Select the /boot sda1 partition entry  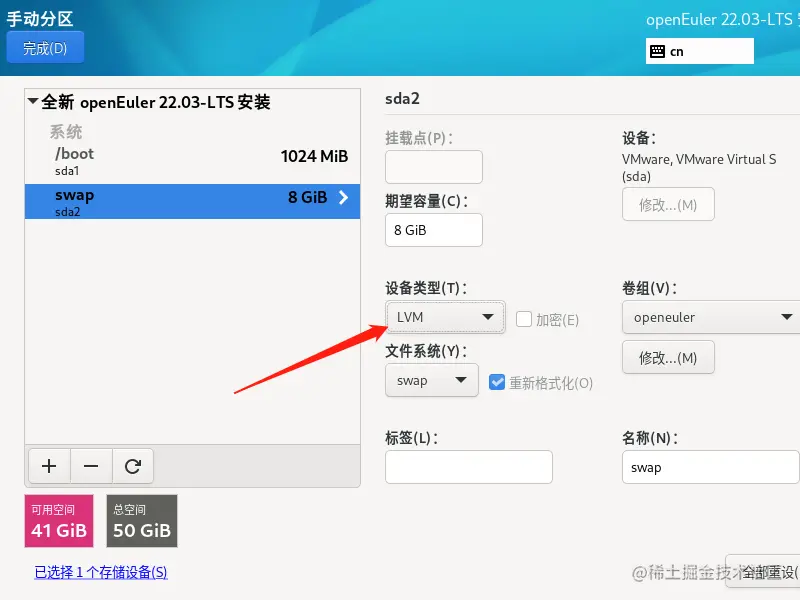click(x=192, y=161)
